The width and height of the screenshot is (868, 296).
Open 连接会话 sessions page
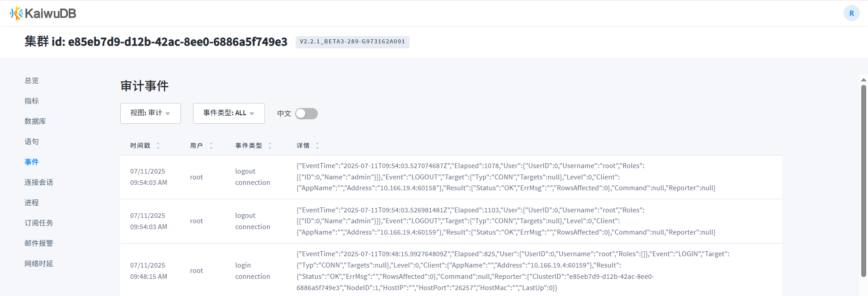(x=39, y=182)
